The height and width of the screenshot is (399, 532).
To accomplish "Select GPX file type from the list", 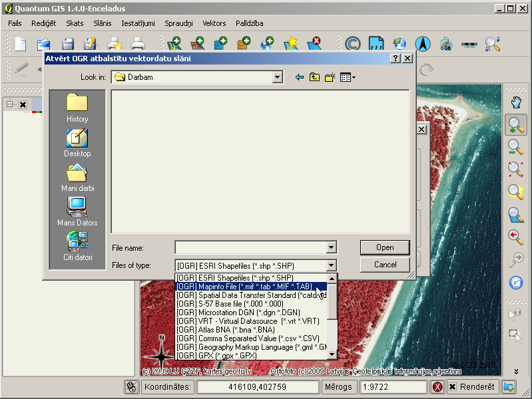I will click(251, 356).
